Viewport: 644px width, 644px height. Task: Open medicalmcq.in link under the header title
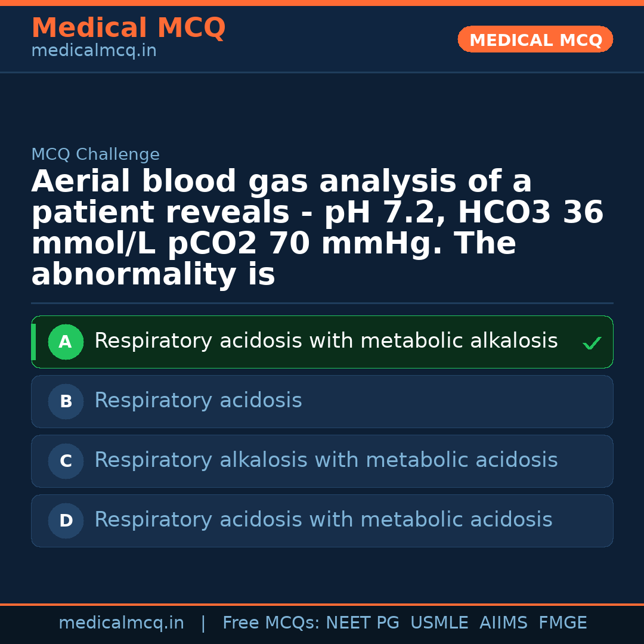coord(94,51)
